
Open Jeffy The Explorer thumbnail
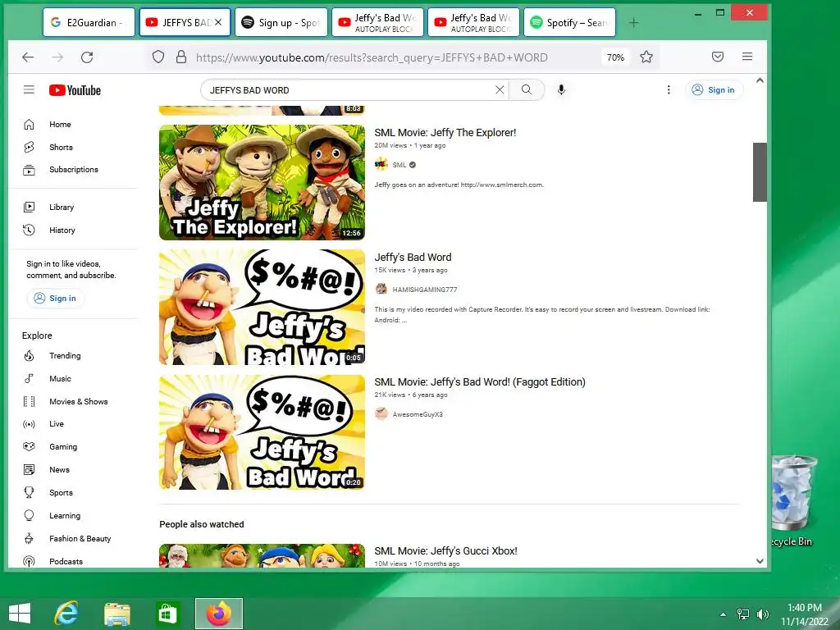(x=262, y=182)
